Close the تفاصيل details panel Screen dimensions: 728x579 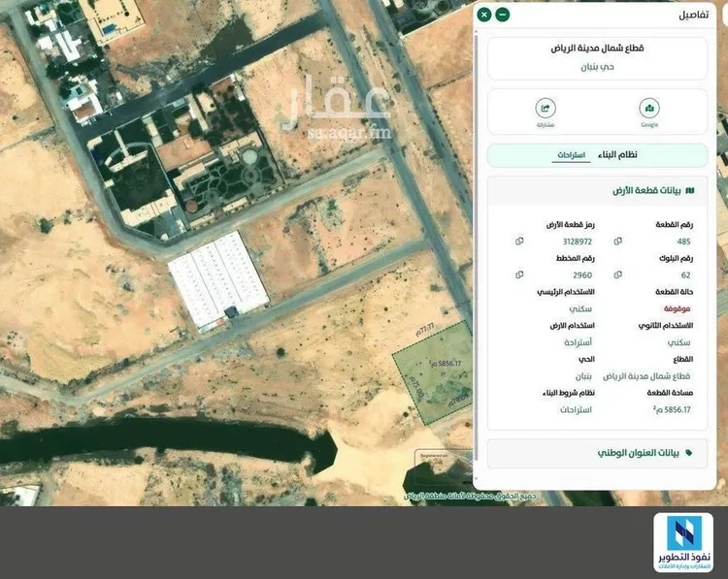pos(484,15)
